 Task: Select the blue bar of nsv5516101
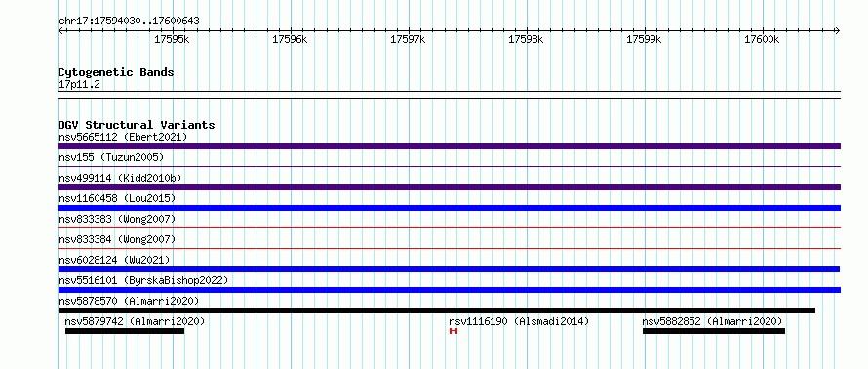[x=449, y=290]
